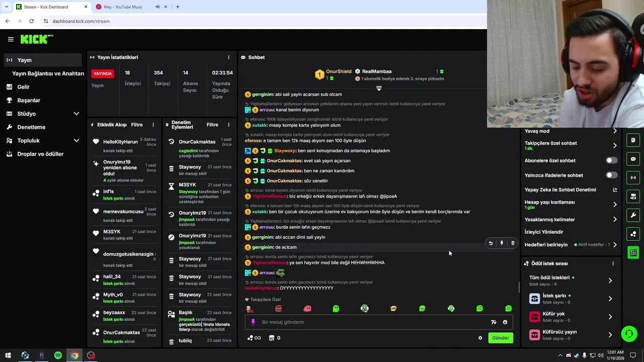Open Filtre in Etkinlik Akışı panel

[137, 125]
